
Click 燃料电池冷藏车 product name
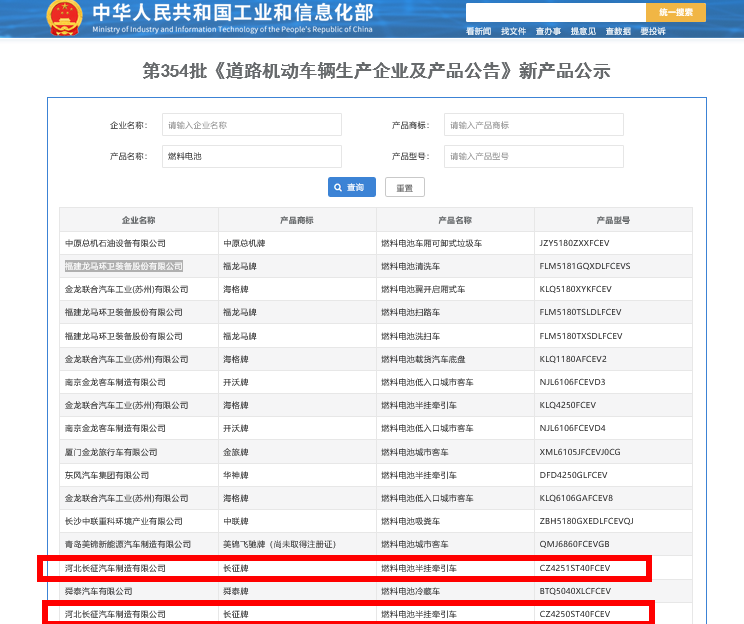click(410, 591)
